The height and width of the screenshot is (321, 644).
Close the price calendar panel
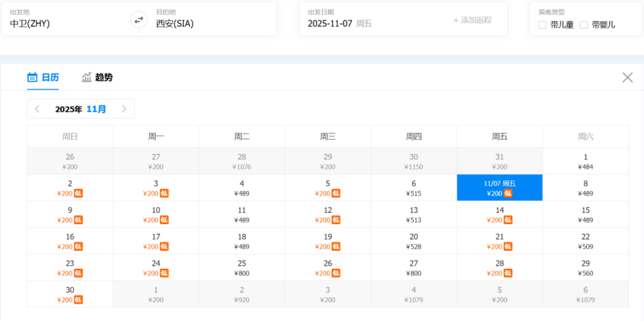point(627,77)
